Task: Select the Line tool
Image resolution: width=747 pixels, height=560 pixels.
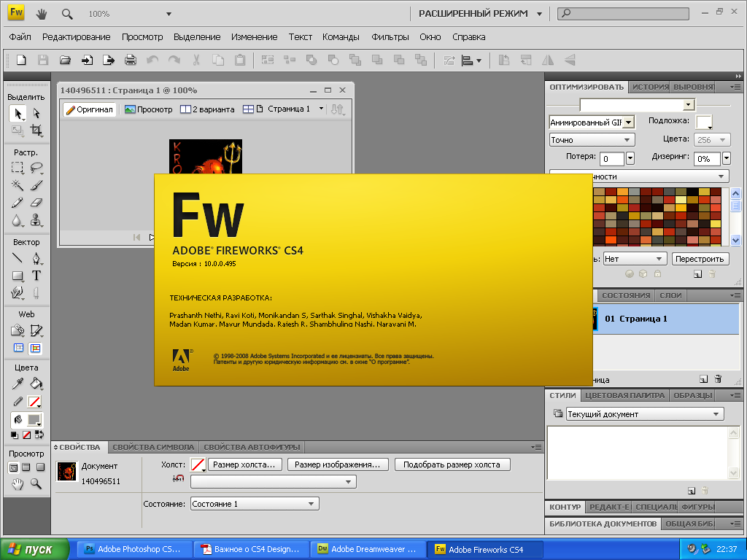Action: tap(18, 258)
